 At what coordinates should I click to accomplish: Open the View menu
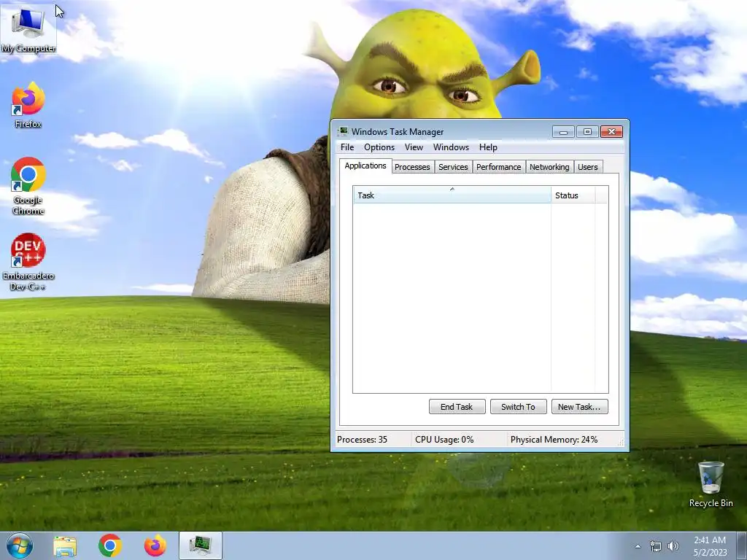(x=414, y=147)
